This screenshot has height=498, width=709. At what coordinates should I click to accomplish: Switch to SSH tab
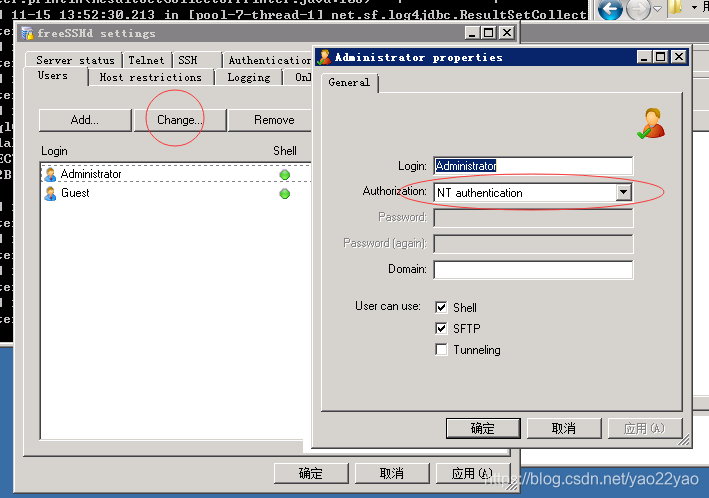197,60
